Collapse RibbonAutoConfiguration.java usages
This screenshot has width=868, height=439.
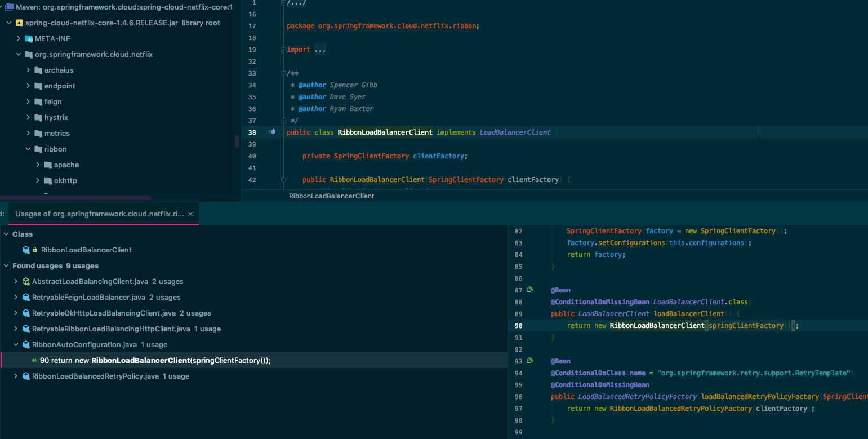click(16, 344)
